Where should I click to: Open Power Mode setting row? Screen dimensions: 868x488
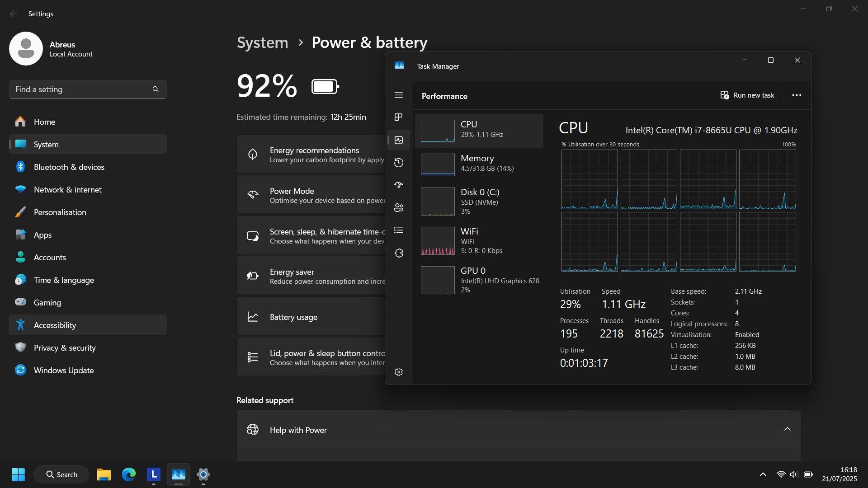(311, 195)
